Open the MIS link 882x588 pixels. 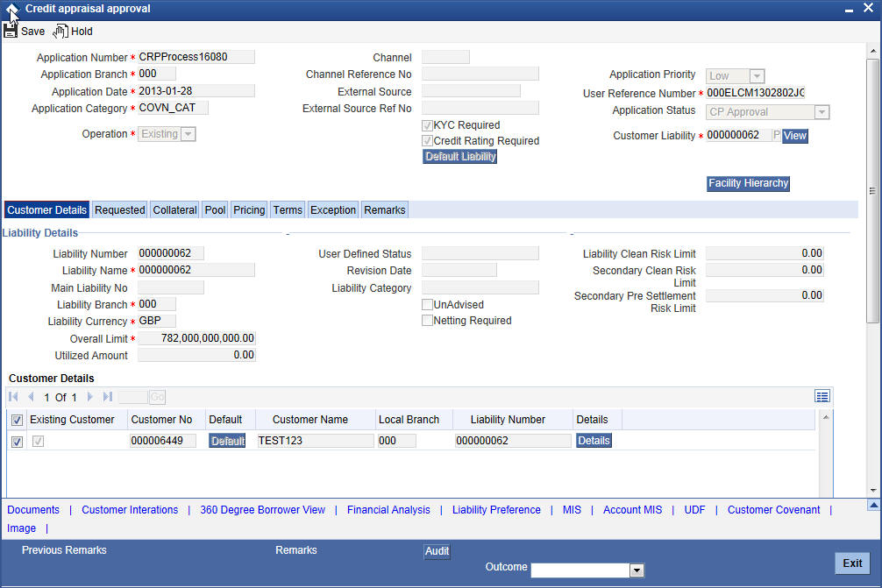point(572,510)
